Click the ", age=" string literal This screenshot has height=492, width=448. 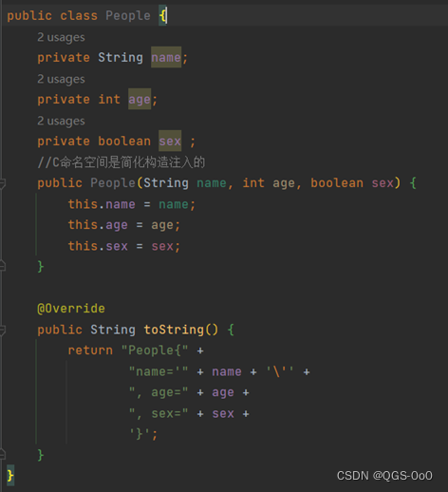point(159,392)
